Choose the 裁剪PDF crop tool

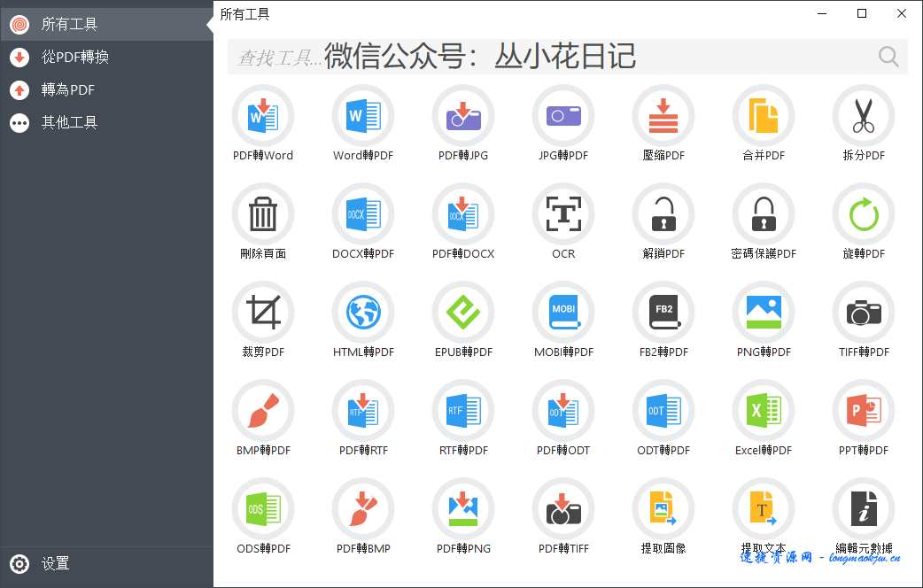pyautogui.click(x=263, y=313)
